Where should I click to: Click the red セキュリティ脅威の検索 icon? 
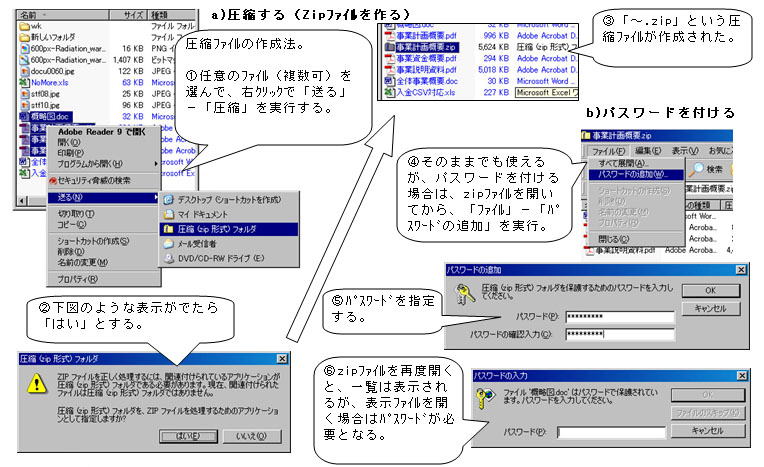[53, 181]
